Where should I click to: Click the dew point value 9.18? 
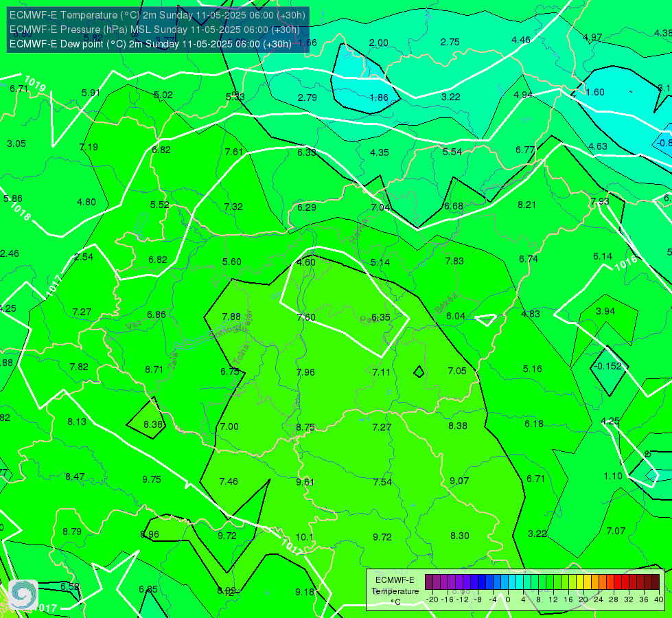(305, 593)
